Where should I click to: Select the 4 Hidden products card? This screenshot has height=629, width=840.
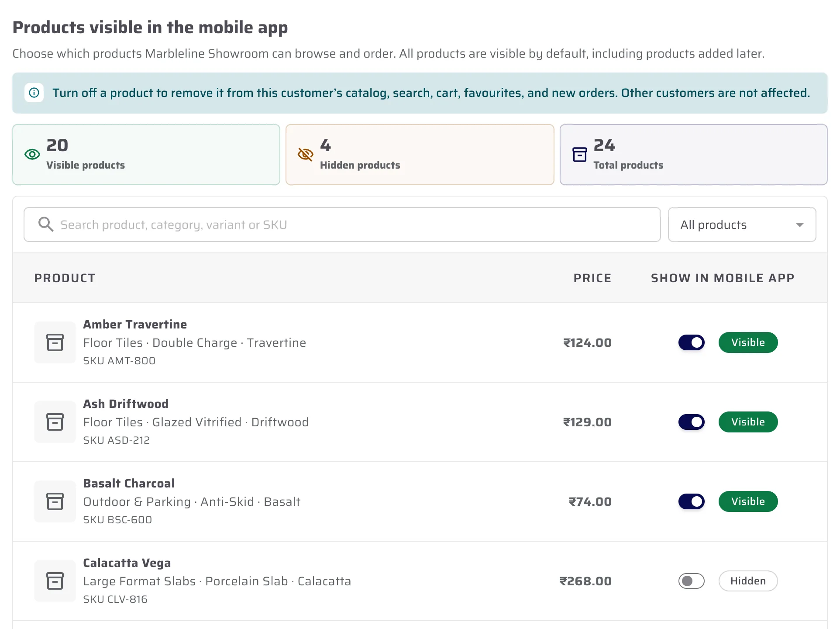[420, 155]
